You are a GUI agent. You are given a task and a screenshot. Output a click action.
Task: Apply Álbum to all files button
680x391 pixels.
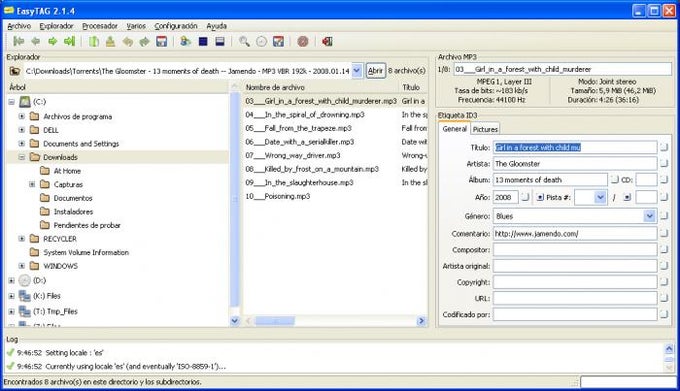(x=614, y=179)
